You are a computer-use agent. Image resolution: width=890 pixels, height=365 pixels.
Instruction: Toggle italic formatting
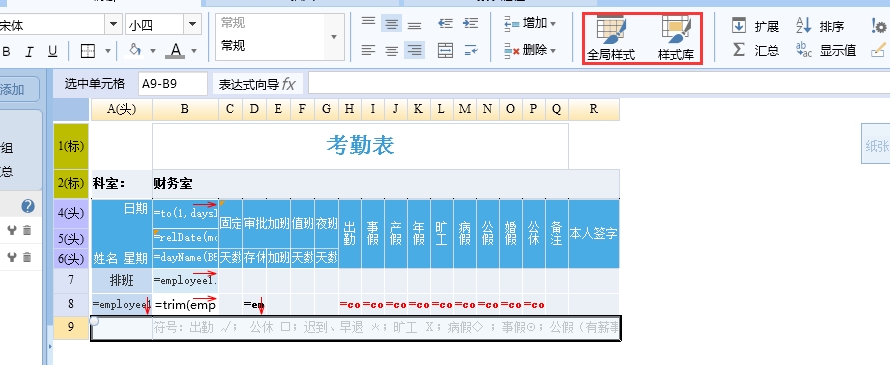[x=29, y=52]
